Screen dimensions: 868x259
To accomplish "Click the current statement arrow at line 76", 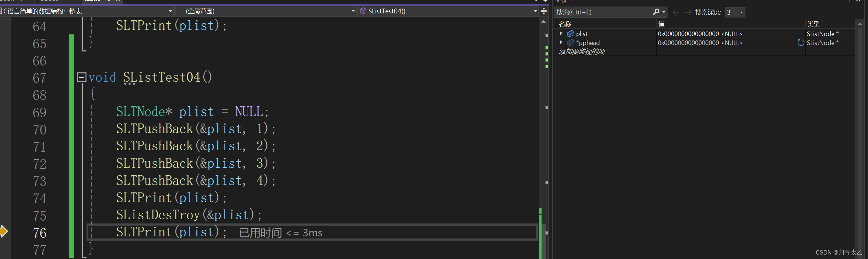I will pos(3,231).
